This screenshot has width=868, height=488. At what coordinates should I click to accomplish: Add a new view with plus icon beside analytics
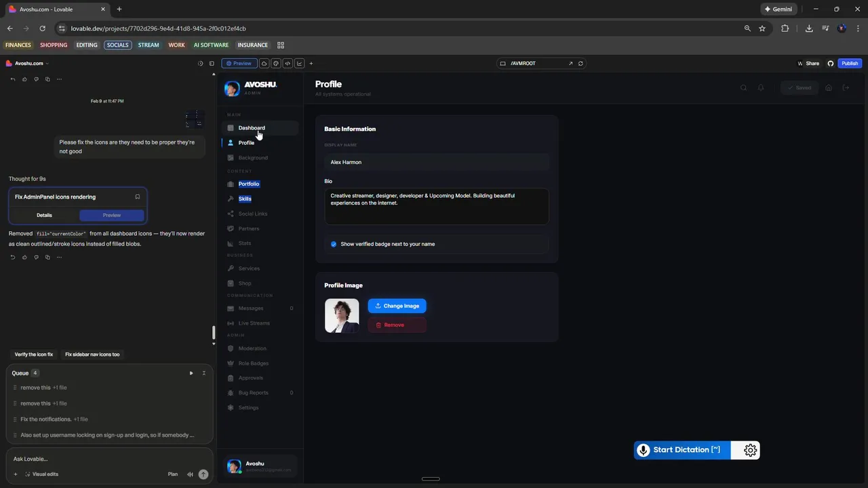coord(311,63)
